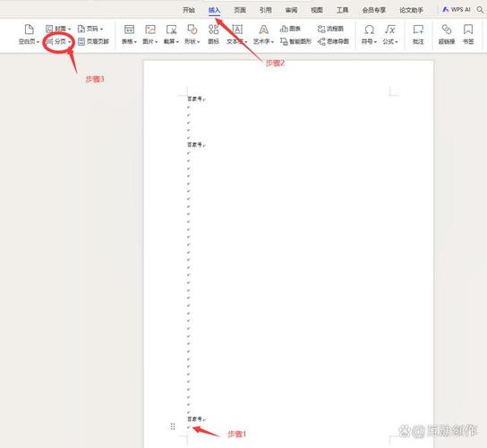Expand the 形状 dropdown arrow
This screenshot has height=448, width=487.
[198, 41]
